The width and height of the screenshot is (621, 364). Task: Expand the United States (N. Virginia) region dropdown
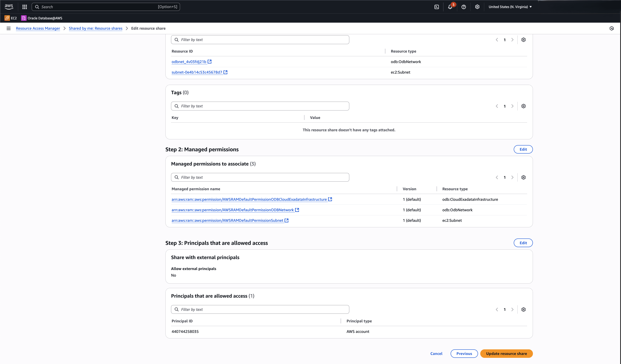pyautogui.click(x=510, y=7)
